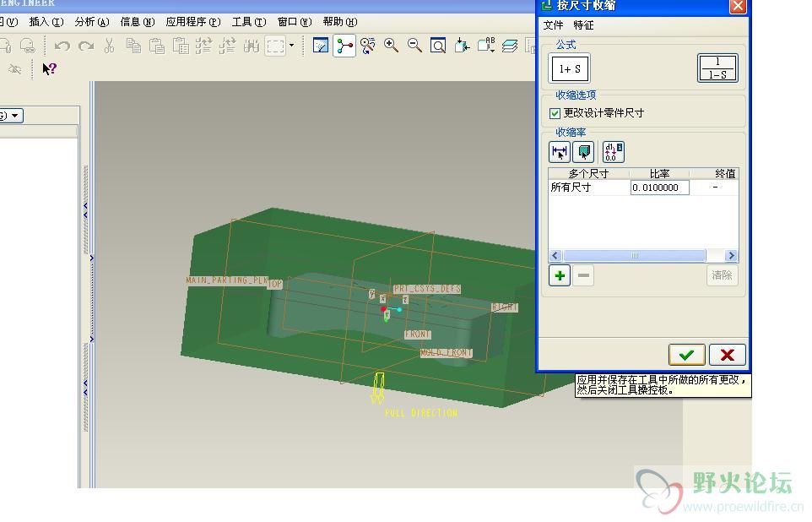Screen dimensions: 812x522
Task: Select the FRONT datum plane label
Action: tap(417, 334)
